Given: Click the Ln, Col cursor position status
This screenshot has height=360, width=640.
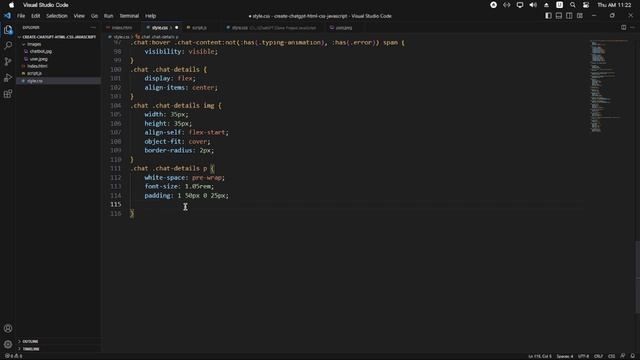Looking at the screenshot, I should click(540, 356).
